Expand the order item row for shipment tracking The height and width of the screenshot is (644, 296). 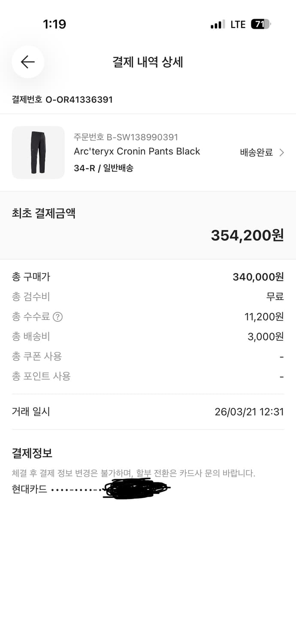click(x=148, y=152)
